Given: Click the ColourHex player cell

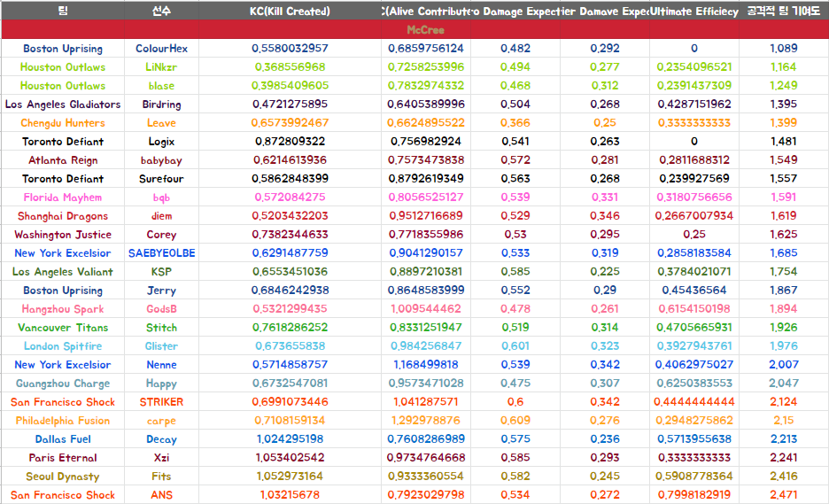Looking at the screenshot, I should click(x=161, y=48).
